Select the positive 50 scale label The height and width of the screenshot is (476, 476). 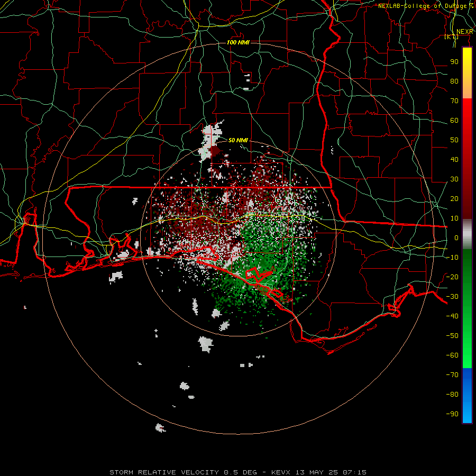click(454, 140)
